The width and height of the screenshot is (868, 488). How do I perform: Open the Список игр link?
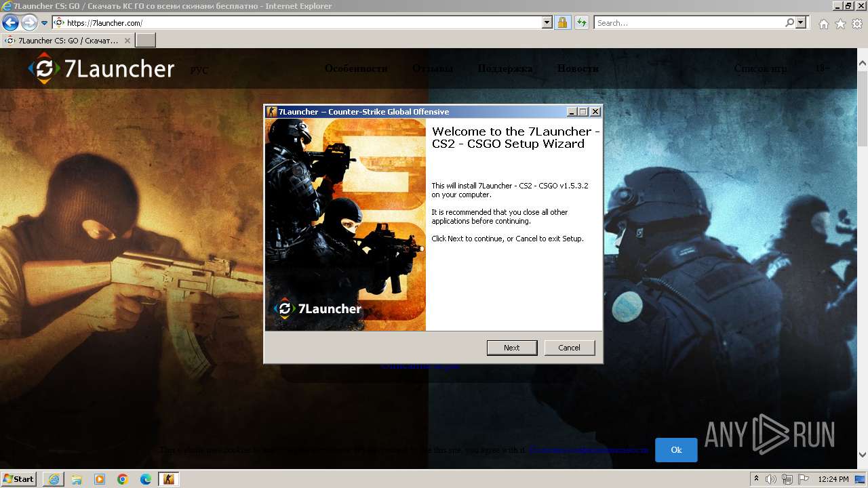(761, 68)
